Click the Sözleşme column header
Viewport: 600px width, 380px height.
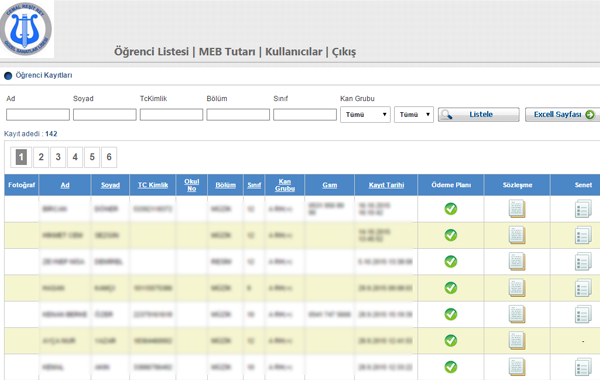(x=517, y=185)
